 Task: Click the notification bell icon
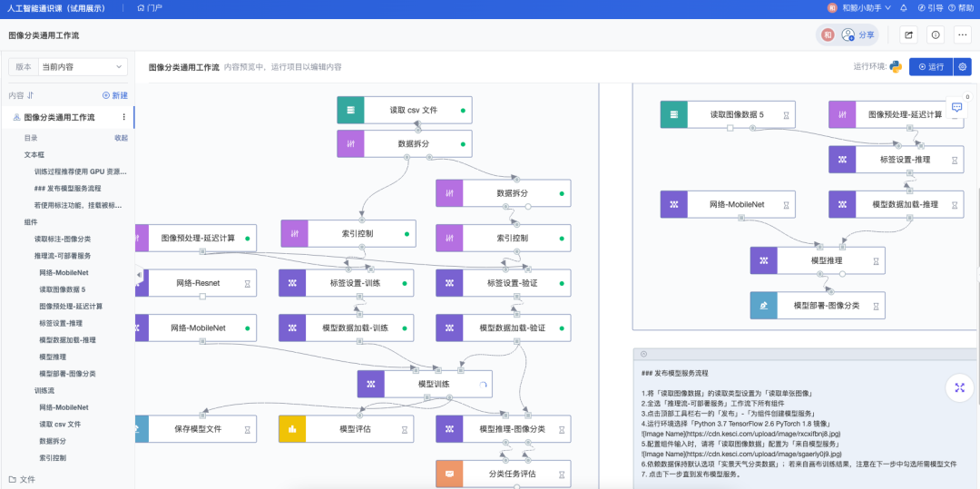pyautogui.click(x=903, y=8)
